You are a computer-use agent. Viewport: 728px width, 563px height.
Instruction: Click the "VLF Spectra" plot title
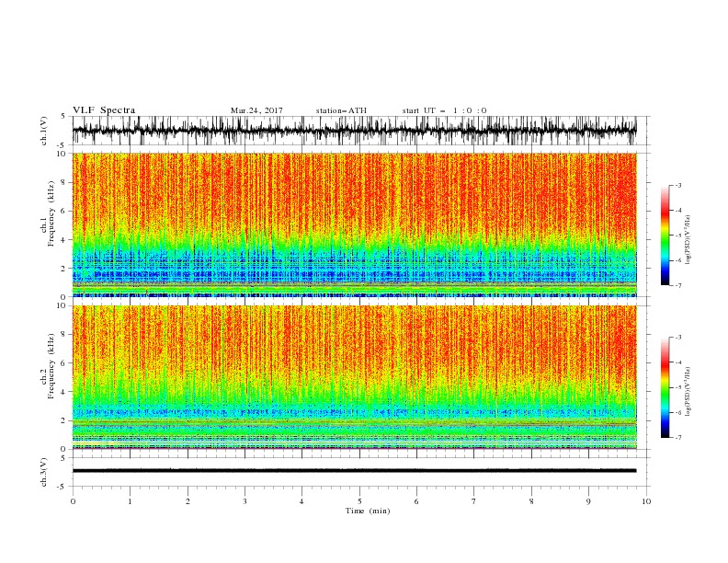104,110
